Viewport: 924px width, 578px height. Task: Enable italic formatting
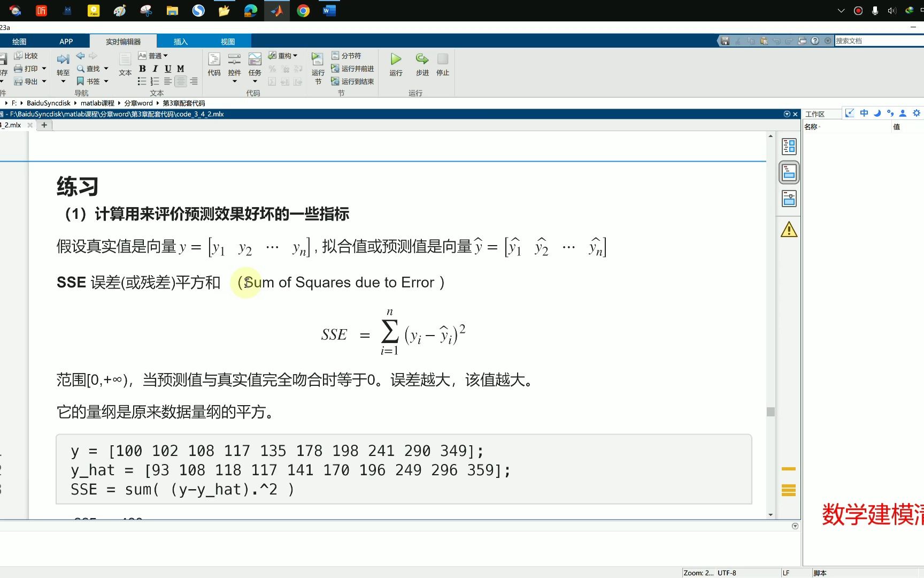[x=155, y=69]
